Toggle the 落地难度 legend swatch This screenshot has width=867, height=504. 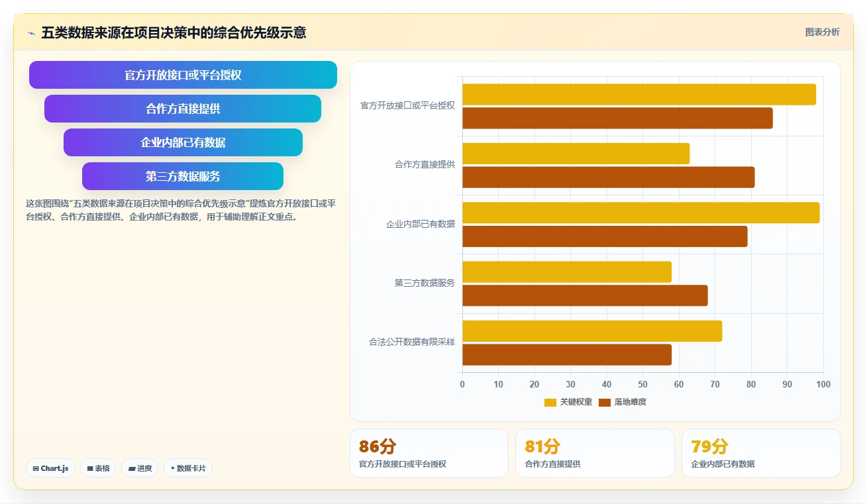click(605, 403)
